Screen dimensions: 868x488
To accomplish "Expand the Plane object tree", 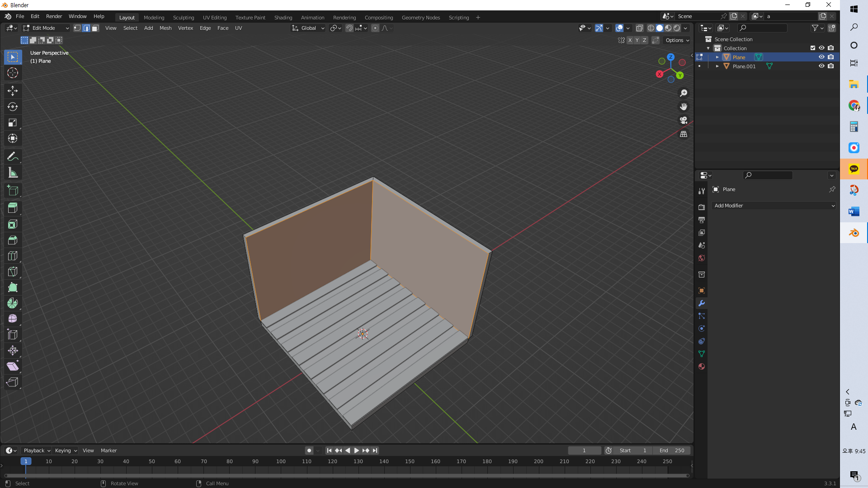I will (x=717, y=57).
